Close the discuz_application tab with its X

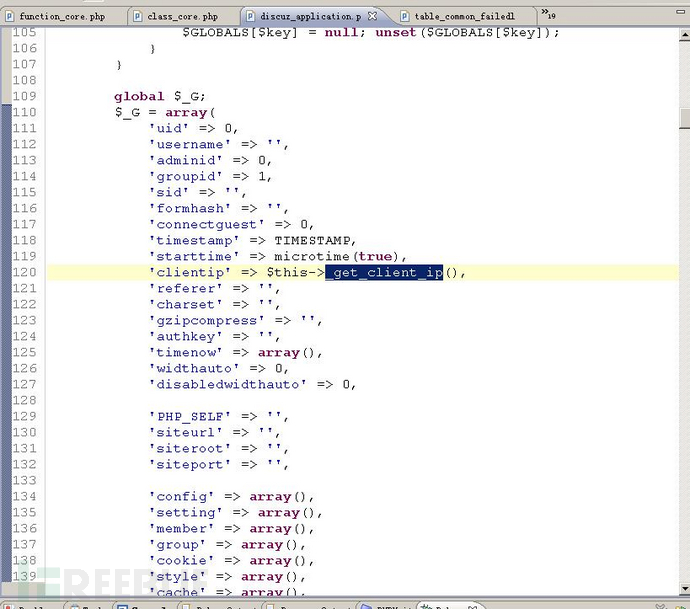pos(372,16)
